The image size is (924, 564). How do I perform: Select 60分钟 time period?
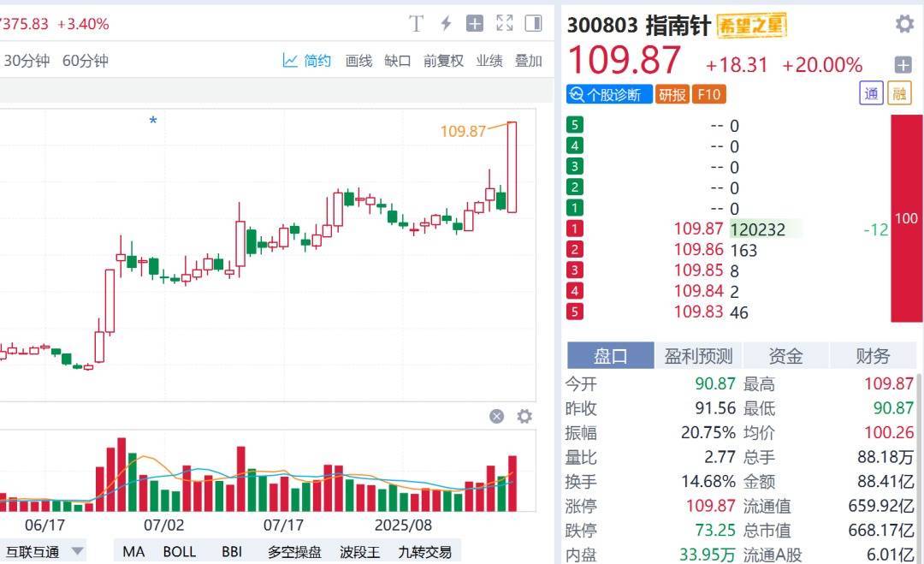86,61
